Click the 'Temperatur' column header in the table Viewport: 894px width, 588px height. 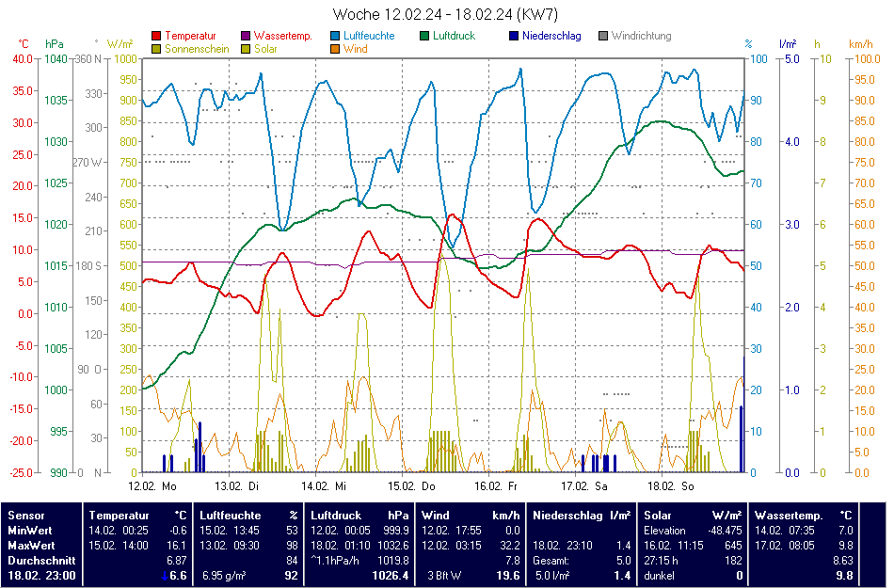pyautogui.click(x=118, y=515)
